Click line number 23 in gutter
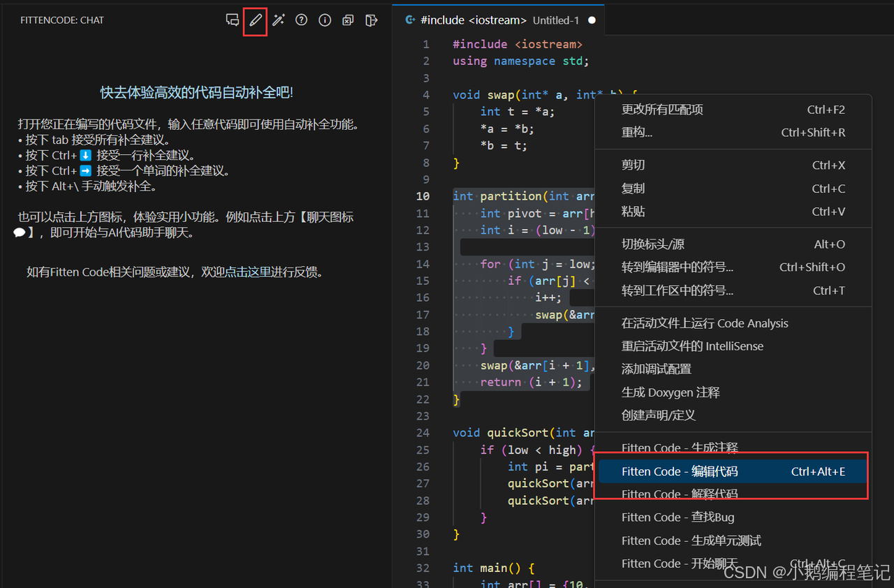 pyautogui.click(x=423, y=416)
